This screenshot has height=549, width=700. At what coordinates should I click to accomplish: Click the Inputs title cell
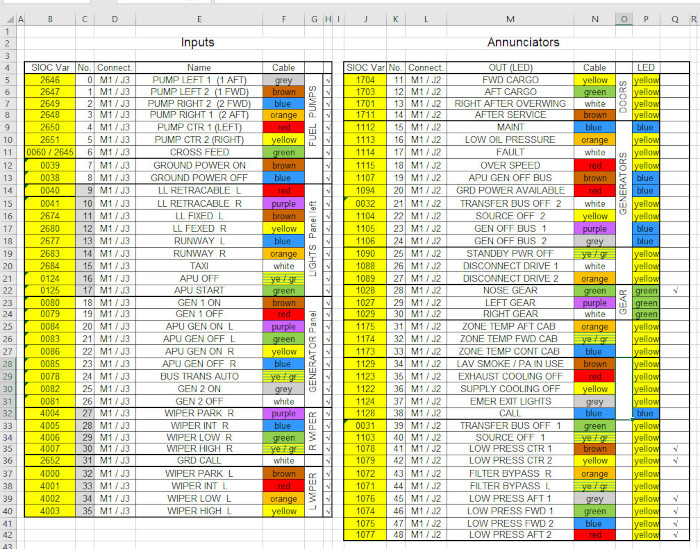pos(196,43)
